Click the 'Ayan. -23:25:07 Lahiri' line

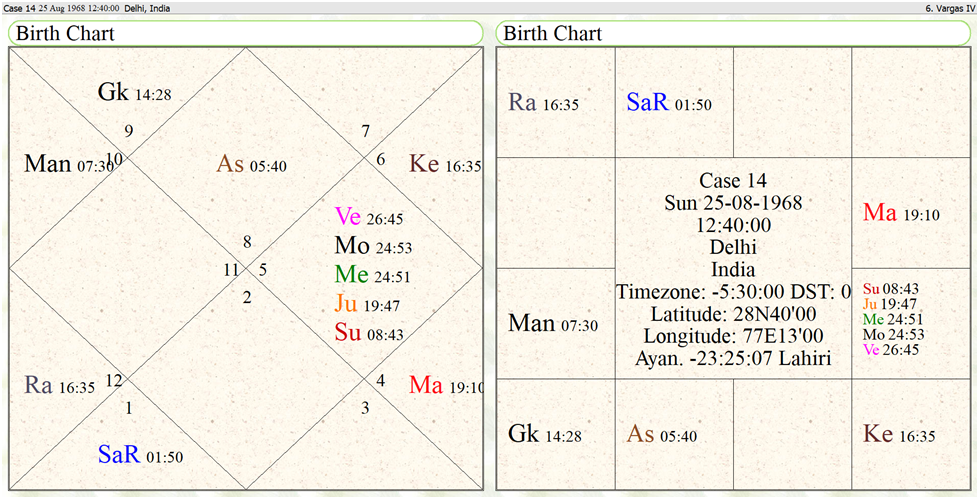(733, 358)
